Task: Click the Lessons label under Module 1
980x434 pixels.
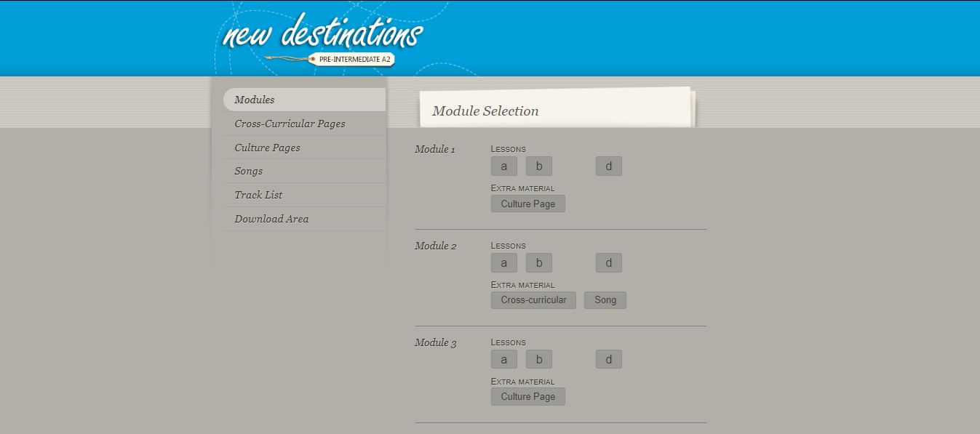Action: pyautogui.click(x=509, y=149)
